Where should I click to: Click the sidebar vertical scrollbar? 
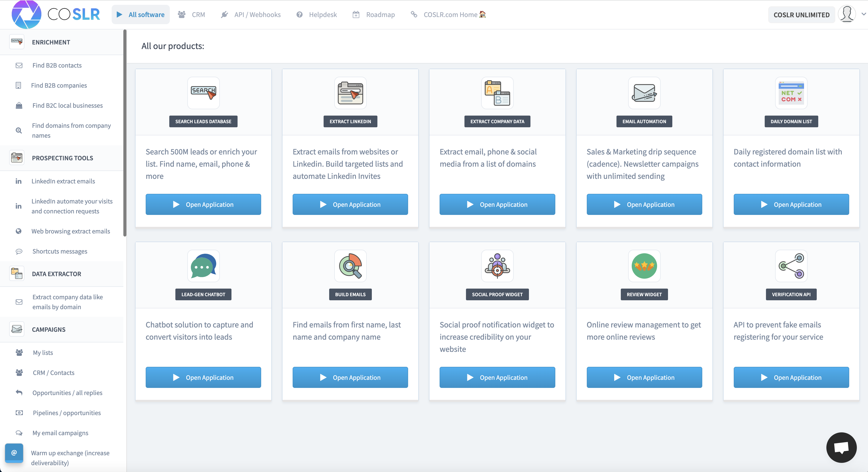[125, 133]
